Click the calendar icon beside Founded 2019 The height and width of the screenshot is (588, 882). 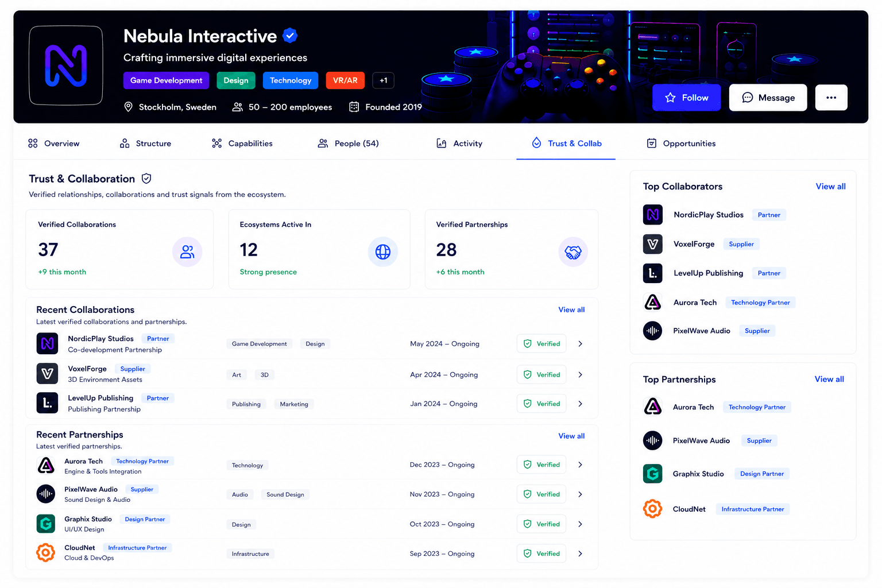tap(354, 107)
